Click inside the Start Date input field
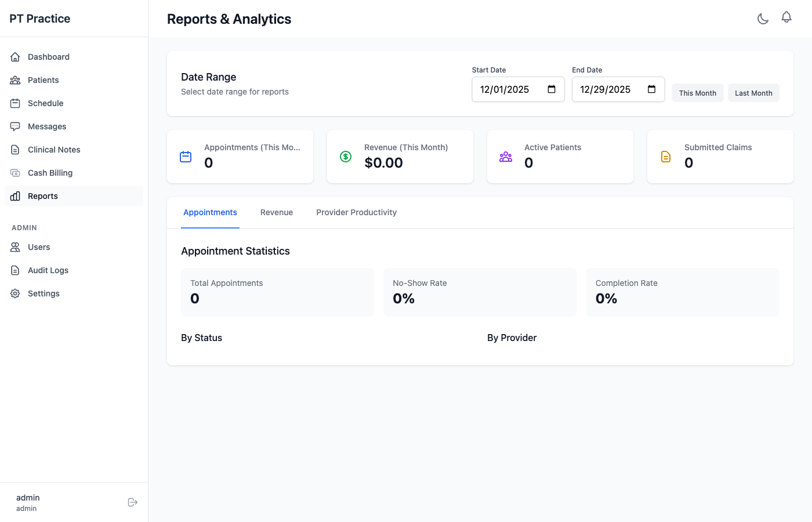 510,89
